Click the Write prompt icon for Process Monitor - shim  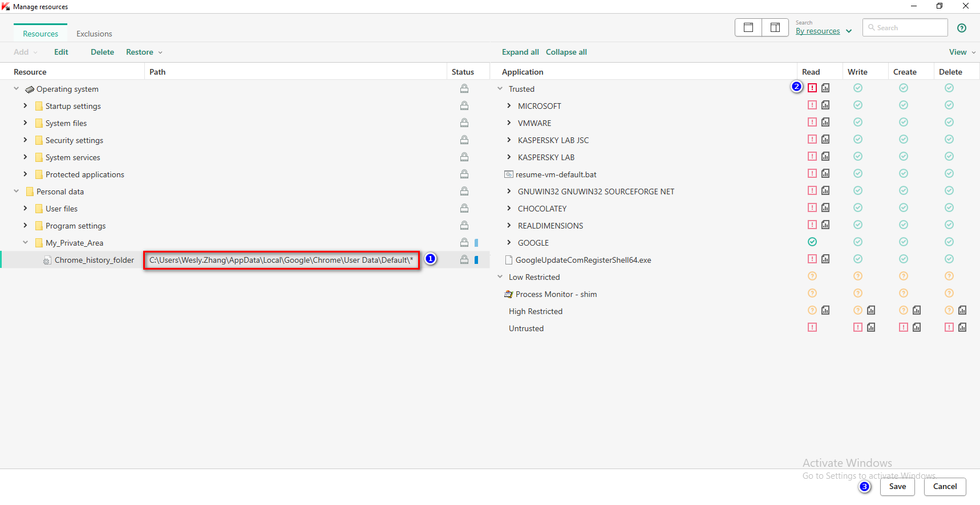point(858,293)
